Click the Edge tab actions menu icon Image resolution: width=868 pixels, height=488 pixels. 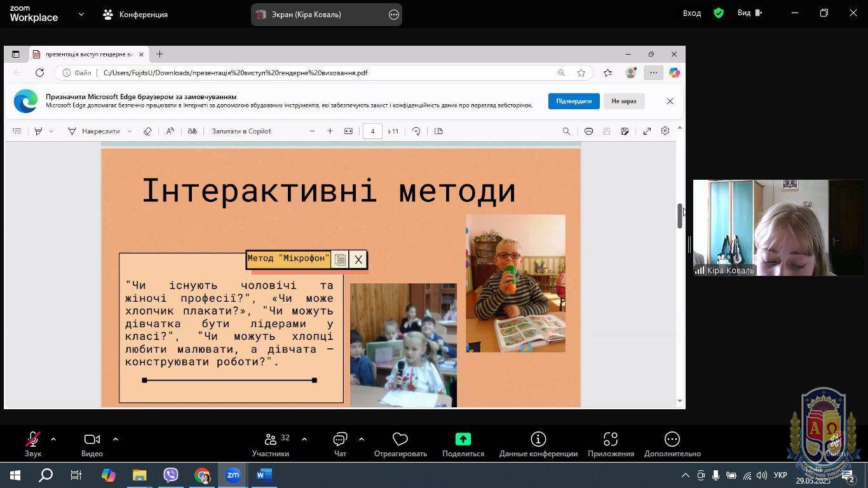click(x=16, y=54)
